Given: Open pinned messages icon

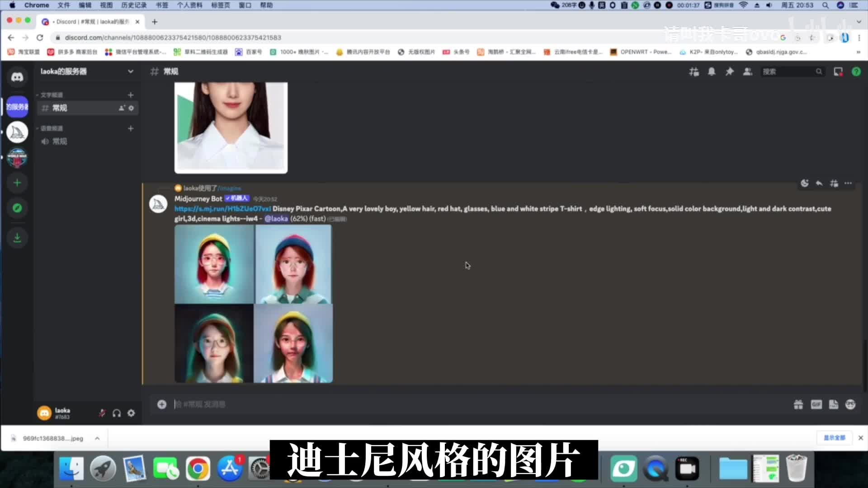Looking at the screenshot, I should [x=729, y=72].
